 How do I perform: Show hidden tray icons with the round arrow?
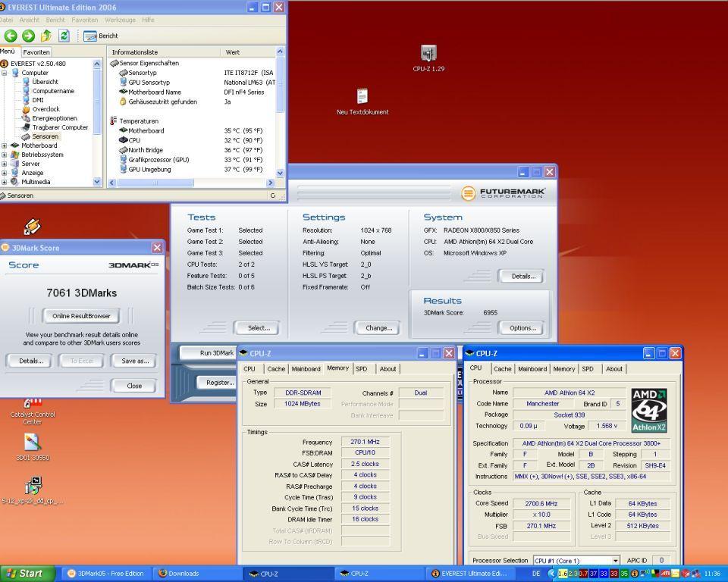(551, 574)
